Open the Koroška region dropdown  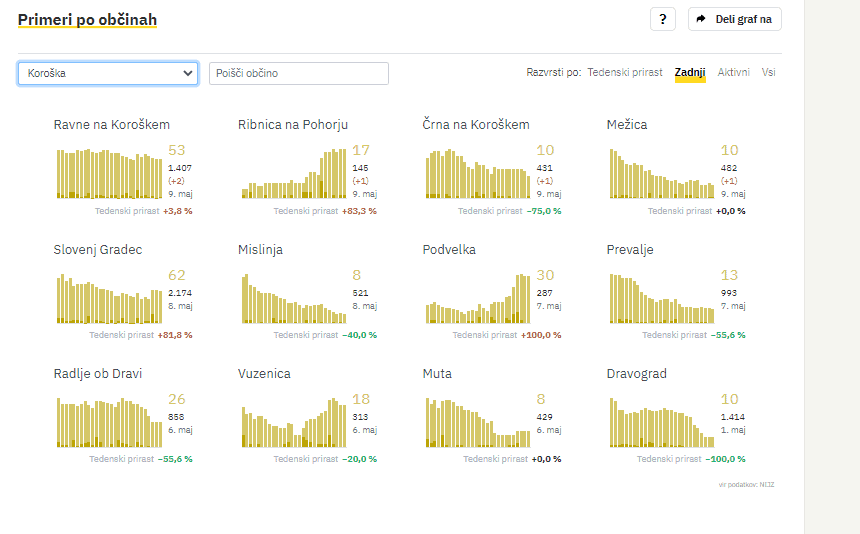coord(108,73)
